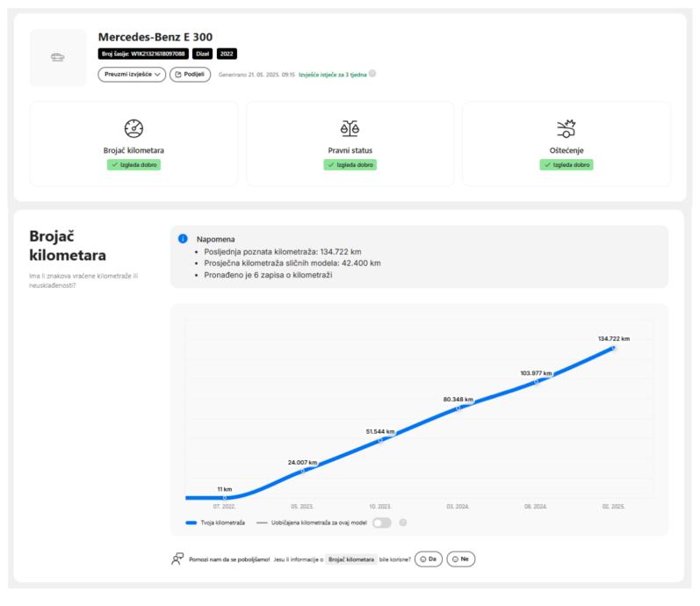700x606 pixels.
Task: Click Izgleda dobro badge under Oštećenje
Action: click(x=566, y=165)
